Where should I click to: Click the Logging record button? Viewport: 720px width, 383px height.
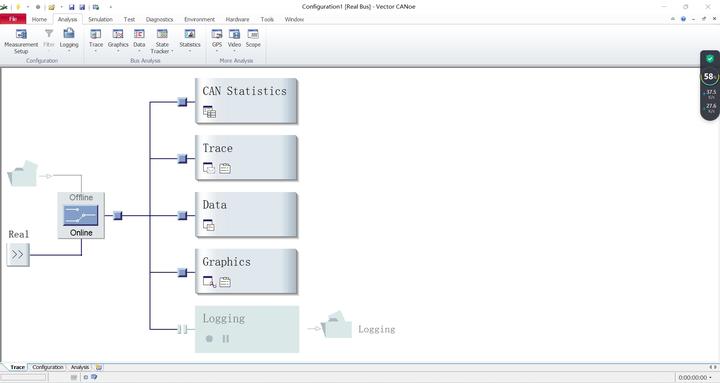click(209, 338)
